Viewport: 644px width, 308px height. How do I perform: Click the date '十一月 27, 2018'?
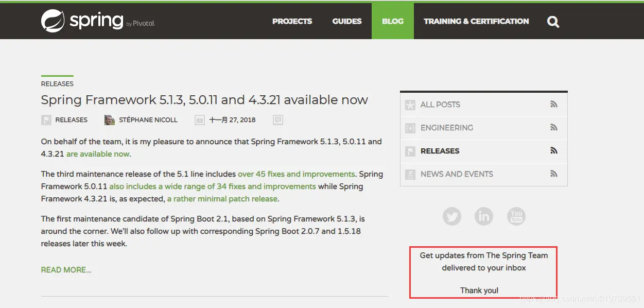pyautogui.click(x=232, y=120)
